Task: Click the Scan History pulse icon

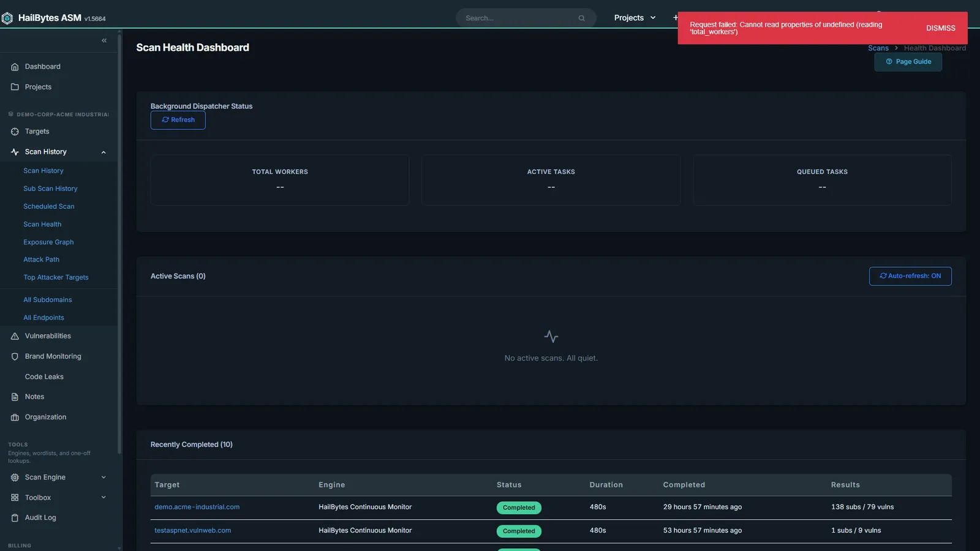Action: (x=15, y=152)
